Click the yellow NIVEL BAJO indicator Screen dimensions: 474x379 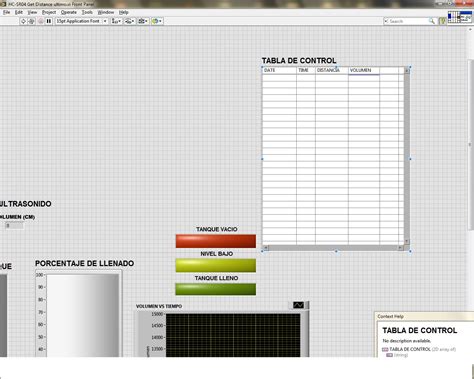click(x=216, y=266)
